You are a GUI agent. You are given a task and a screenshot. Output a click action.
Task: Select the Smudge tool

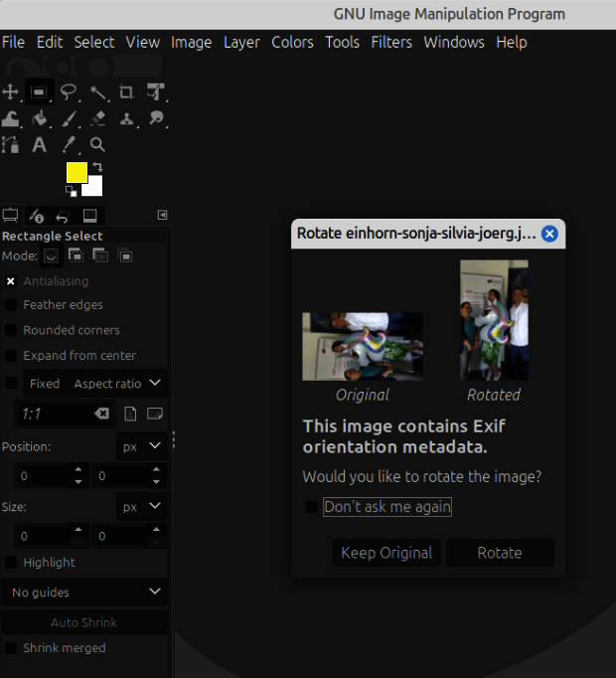[156, 118]
